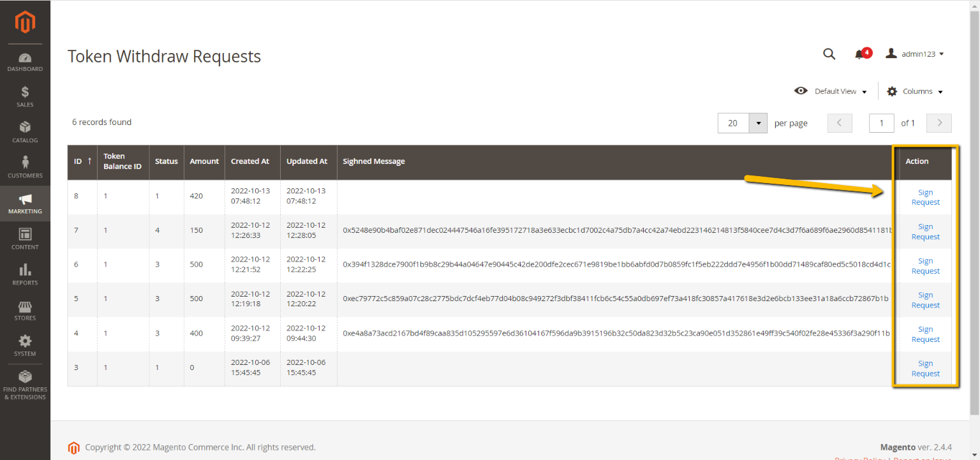Image resolution: width=980 pixels, height=460 pixels.
Task: Open the Columns settings dropdown
Action: pos(914,91)
